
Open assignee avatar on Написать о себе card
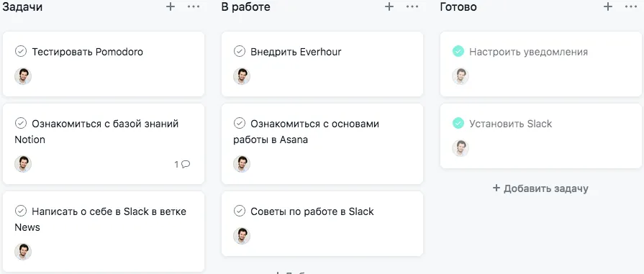pos(23,252)
